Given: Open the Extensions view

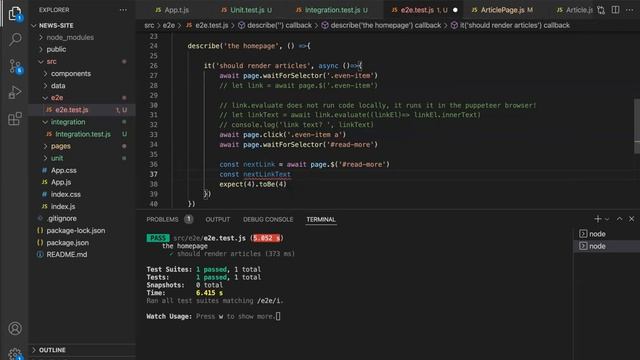Looking at the screenshot, I should [15, 119].
